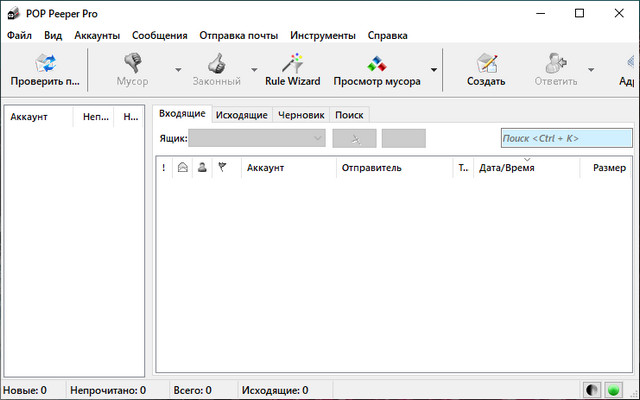Click the green status indicator in status bar

point(613,390)
